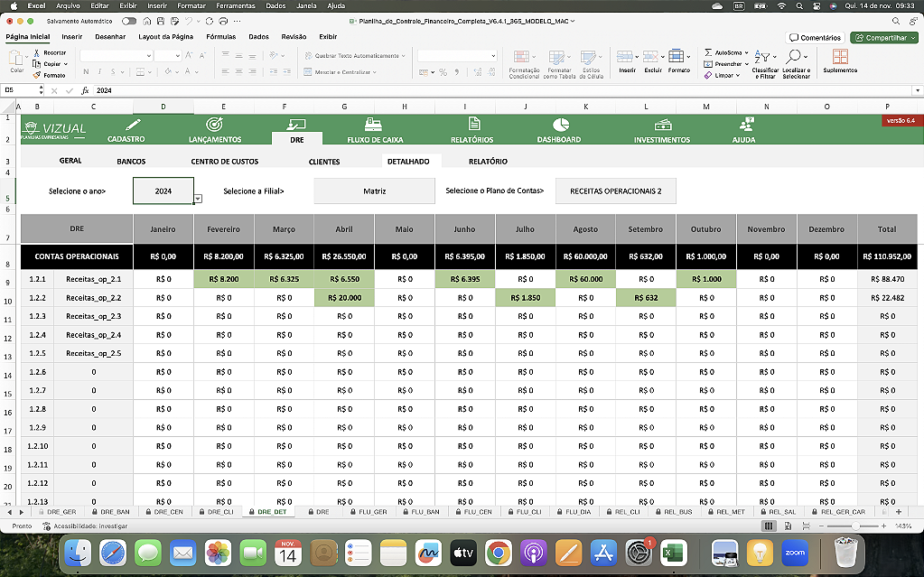Image resolution: width=924 pixels, height=577 pixels.
Task: Switch to the FLU_BAN sheet tab
Action: point(425,512)
